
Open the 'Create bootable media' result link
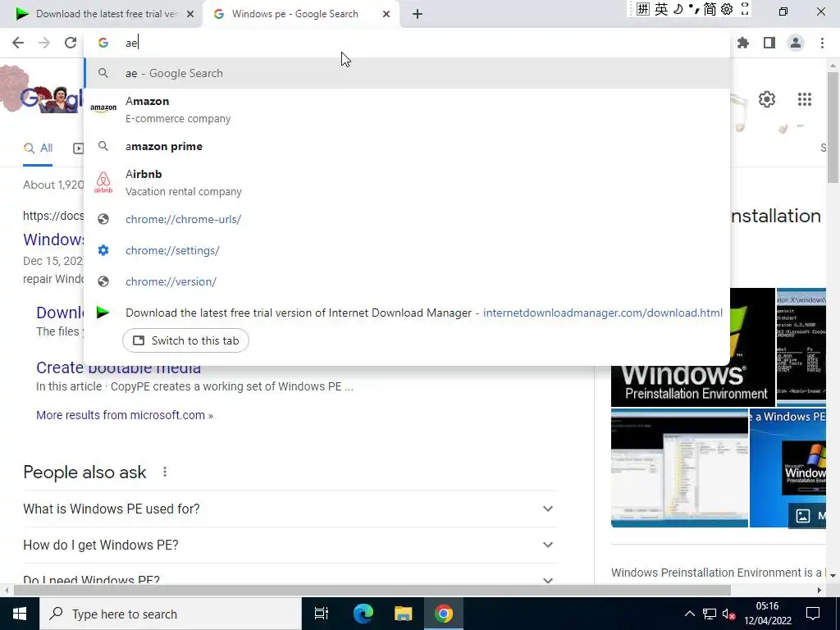118,367
